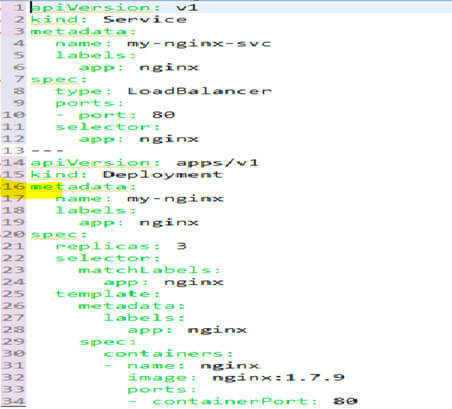The height and width of the screenshot is (409, 452).
Task: Click 'selector:' key on line 22
Action: pos(108,258)
